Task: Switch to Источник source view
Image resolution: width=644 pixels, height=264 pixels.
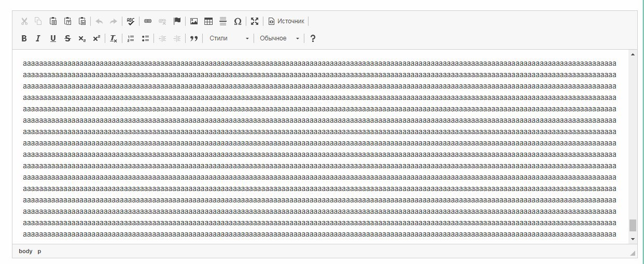Action: click(x=286, y=21)
